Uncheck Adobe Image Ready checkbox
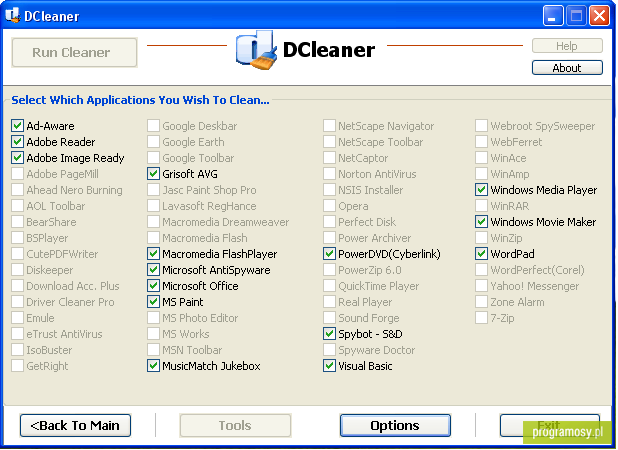The width and height of the screenshot is (618, 450). [17, 158]
